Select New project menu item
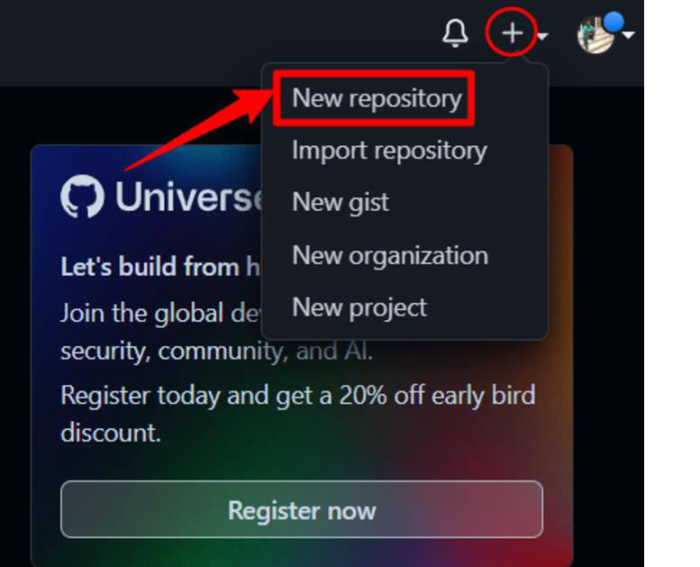The height and width of the screenshot is (567, 700). coord(359,308)
